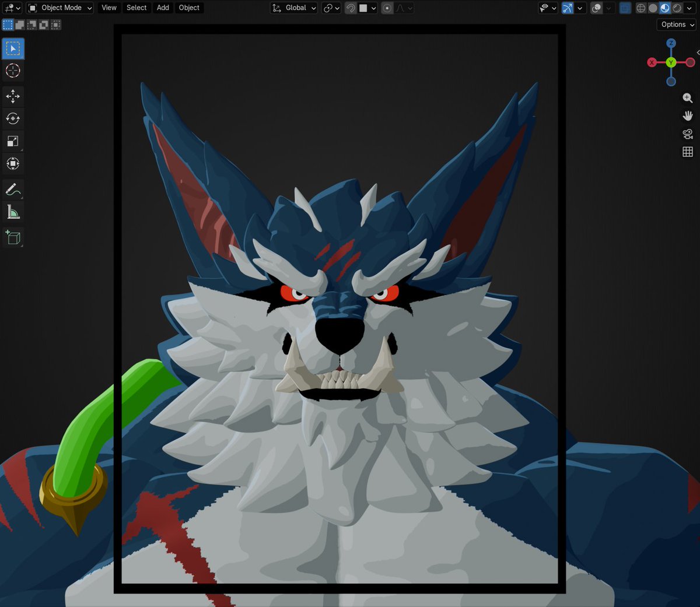The image size is (700, 607).
Task: Switch to solid shading
Action: [x=653, y=8]
